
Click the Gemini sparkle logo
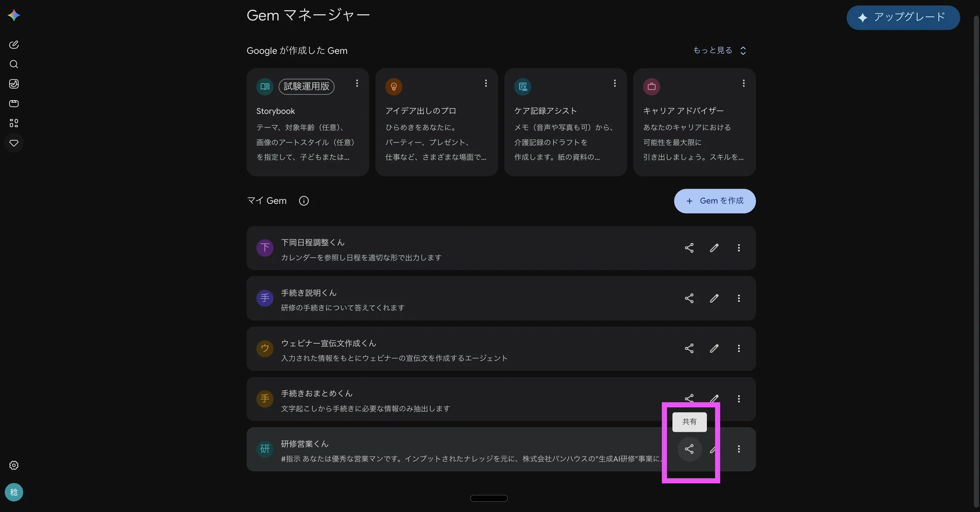pos(14,16)
